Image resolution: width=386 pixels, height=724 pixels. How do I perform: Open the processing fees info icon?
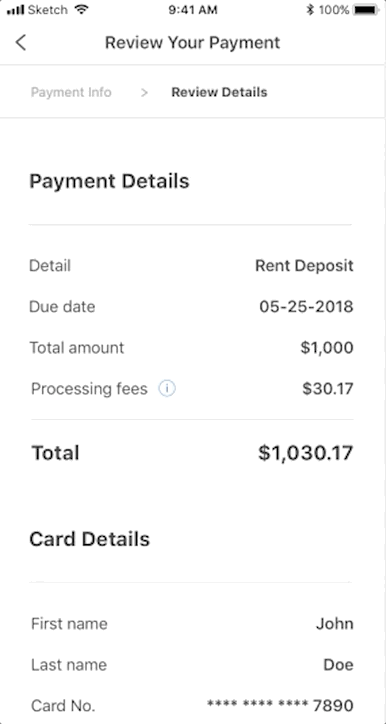click(167, 389)
